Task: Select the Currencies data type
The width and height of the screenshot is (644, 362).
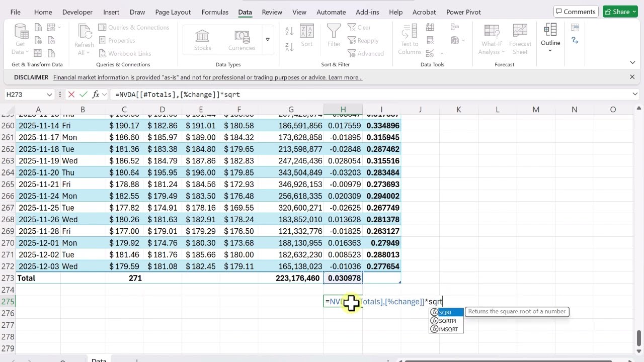Action: 242,39
